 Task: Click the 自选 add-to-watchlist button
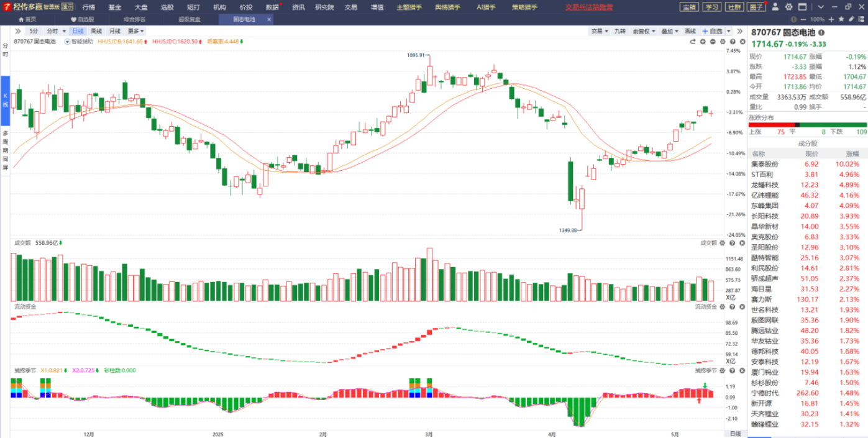click(713, 31)
